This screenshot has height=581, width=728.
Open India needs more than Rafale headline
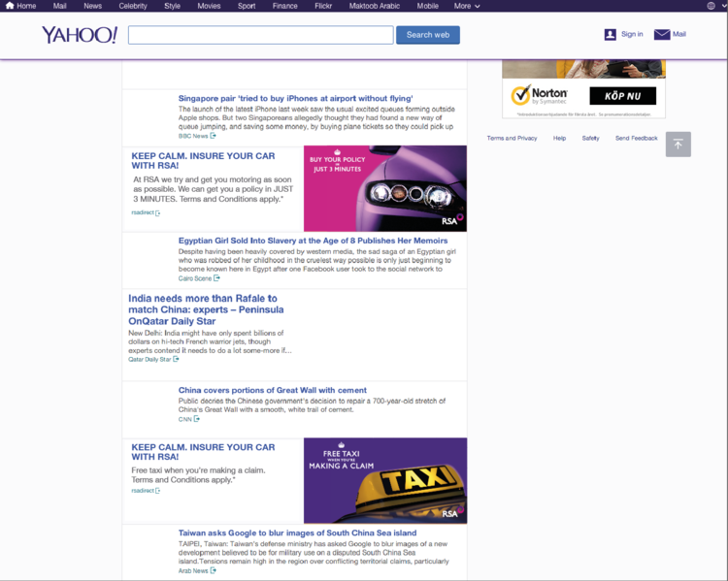[206, 309]
